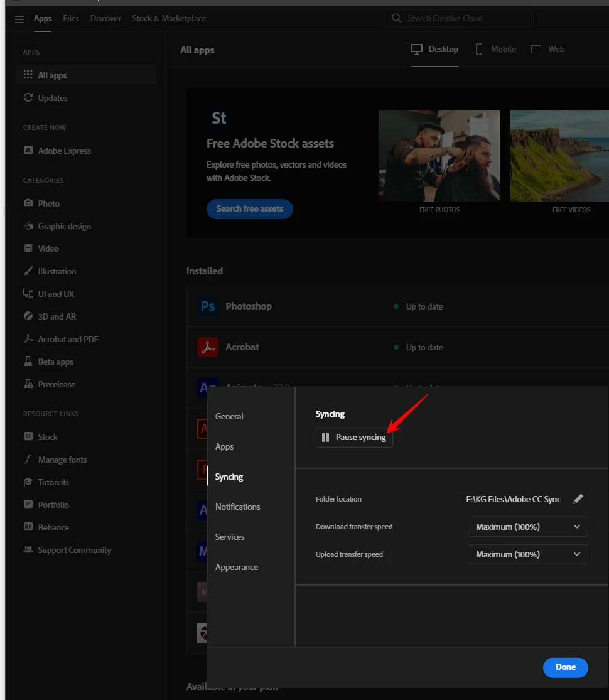Click the Pause syncing button
609x700 pixels.
click(x=354, y=438)
